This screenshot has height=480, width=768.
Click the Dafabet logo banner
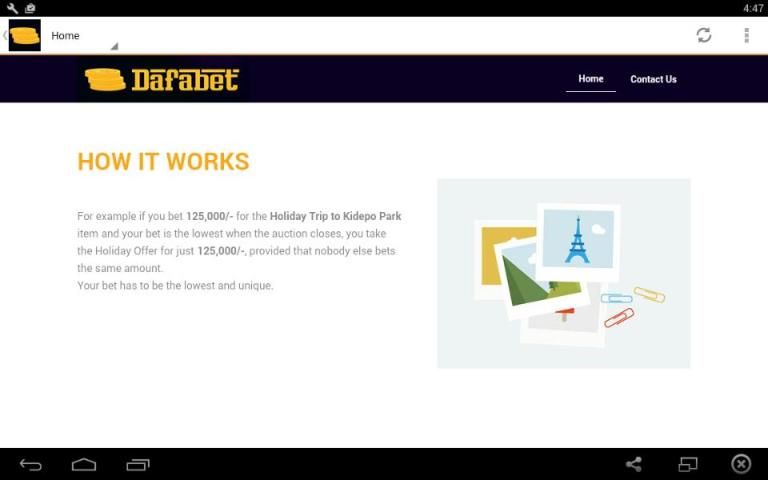[163, 79]
